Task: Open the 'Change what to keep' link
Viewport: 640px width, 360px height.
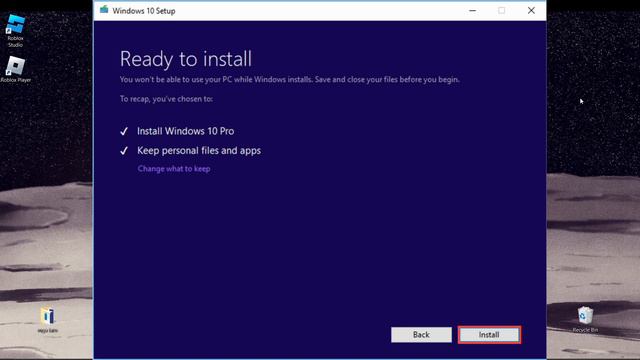Action: (x=174, y=169)
